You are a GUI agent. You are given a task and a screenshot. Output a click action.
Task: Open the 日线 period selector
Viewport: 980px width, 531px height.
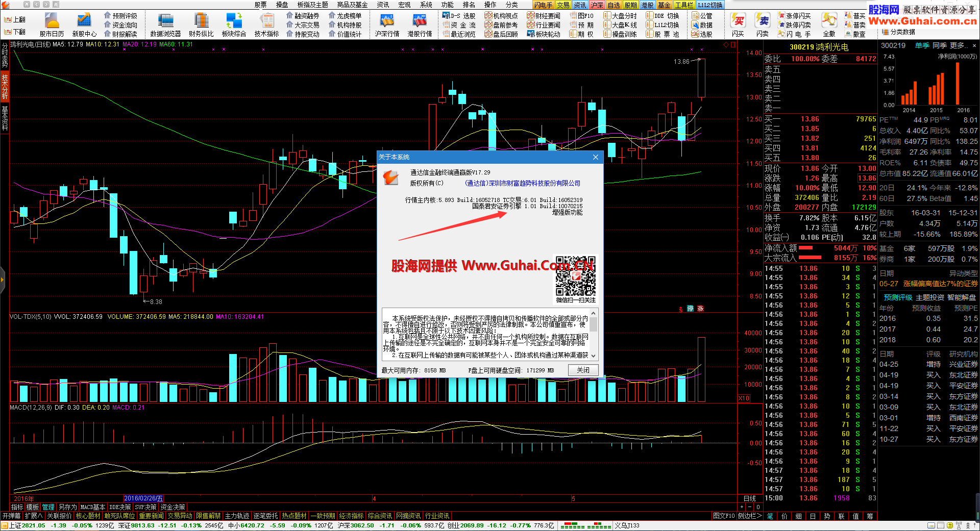point(750,498)
